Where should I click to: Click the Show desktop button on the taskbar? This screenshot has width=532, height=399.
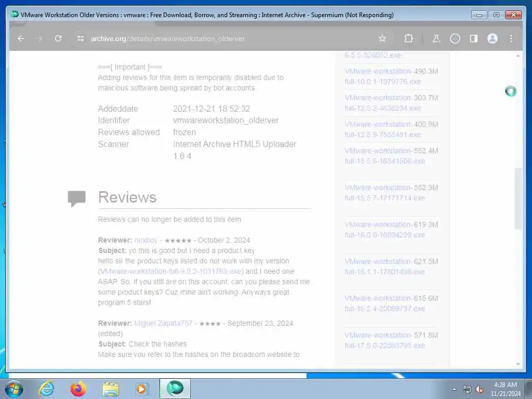click(528, 389)
